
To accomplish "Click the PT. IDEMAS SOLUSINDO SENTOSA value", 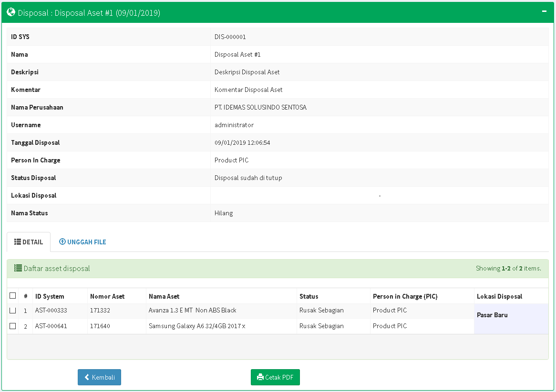I will [260, 107].
